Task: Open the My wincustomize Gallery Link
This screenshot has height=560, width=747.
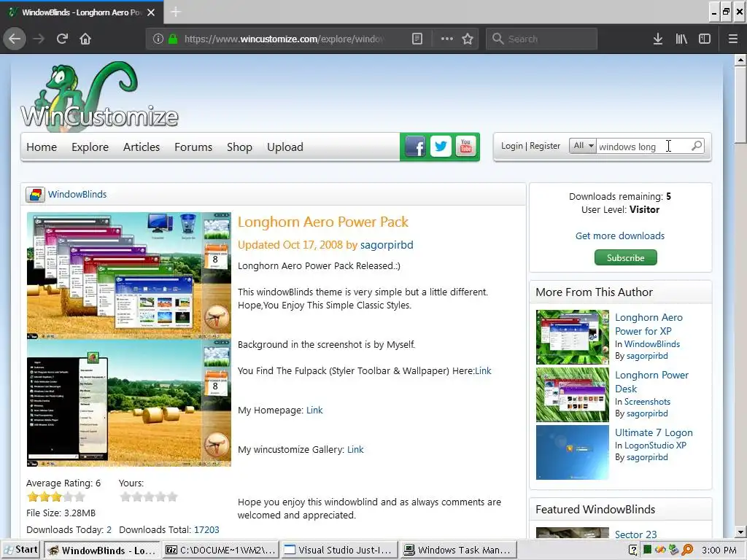Action: point(355,449)
